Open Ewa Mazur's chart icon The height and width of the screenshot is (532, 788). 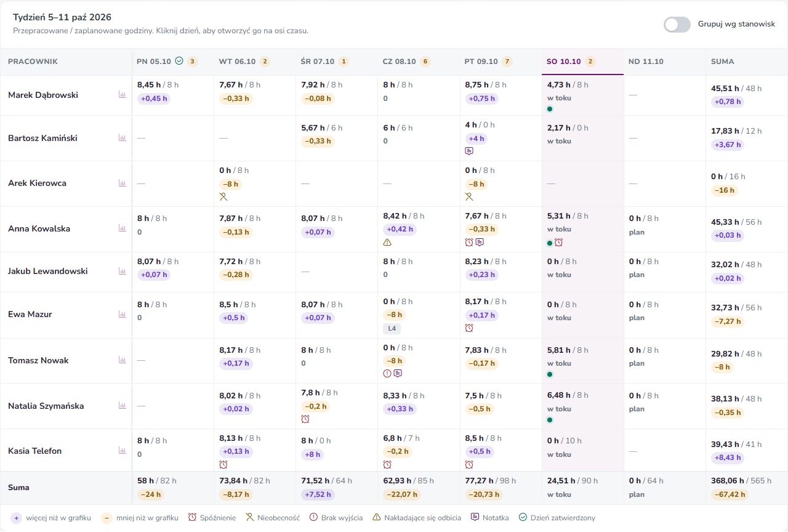tap(122, 314)
